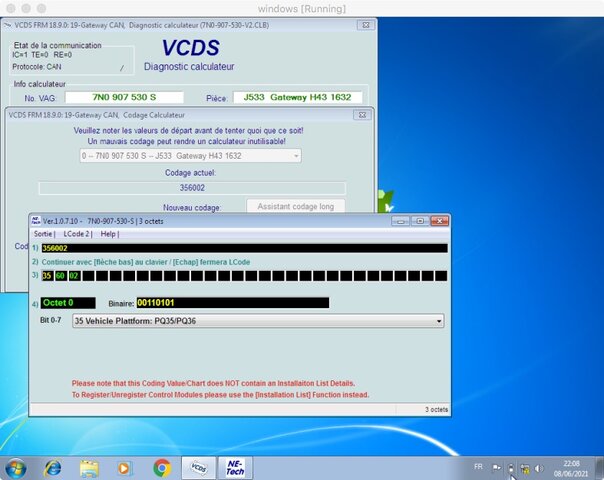Switch to the VCDS taskbar button
This screenshot has height=480, width=604.
pos(198,468)
